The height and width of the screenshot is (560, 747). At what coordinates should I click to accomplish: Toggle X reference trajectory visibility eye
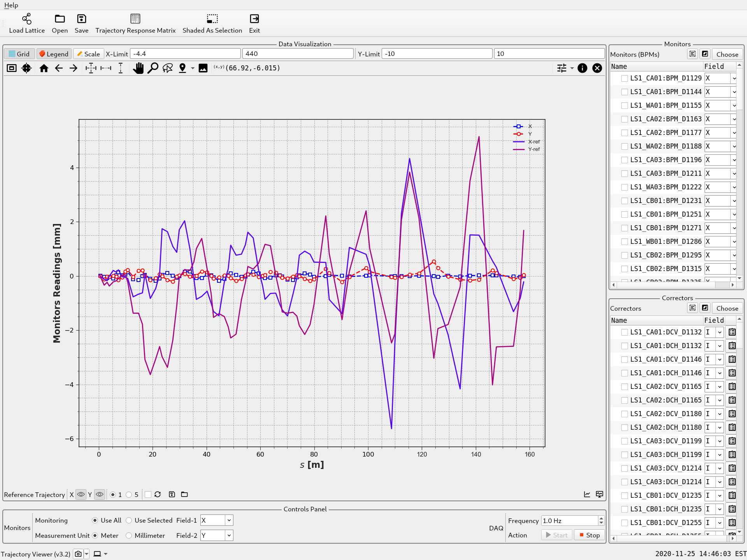81,494
